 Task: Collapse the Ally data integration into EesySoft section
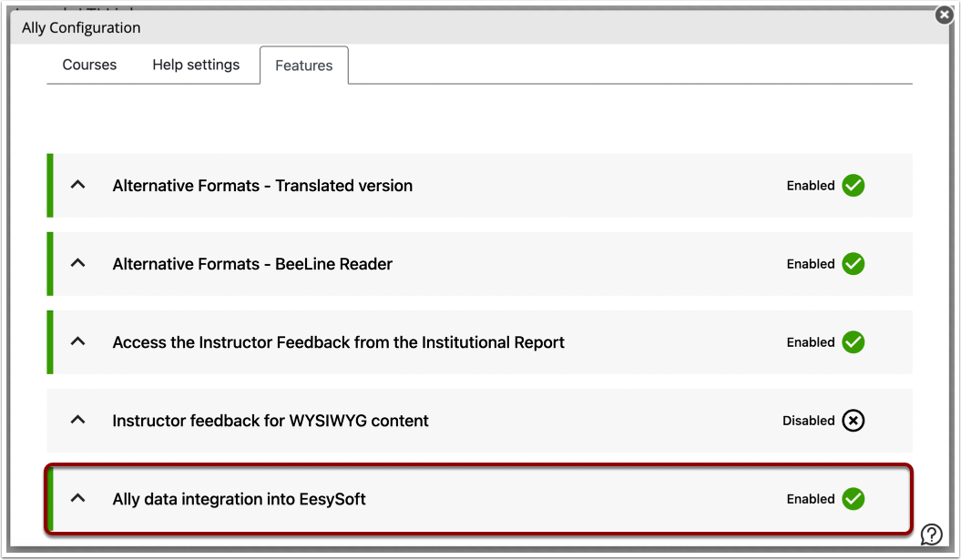[77, 499]
